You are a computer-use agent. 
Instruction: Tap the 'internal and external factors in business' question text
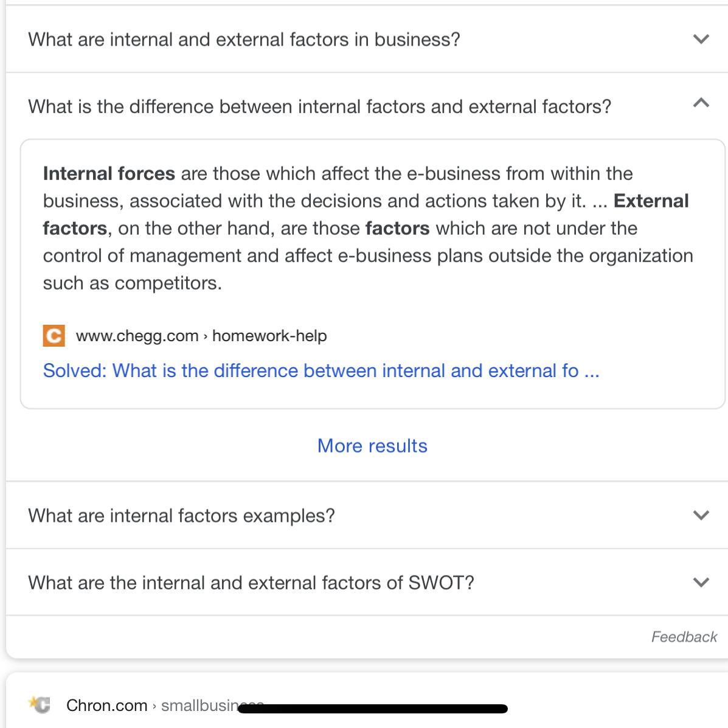pos(244,40)
